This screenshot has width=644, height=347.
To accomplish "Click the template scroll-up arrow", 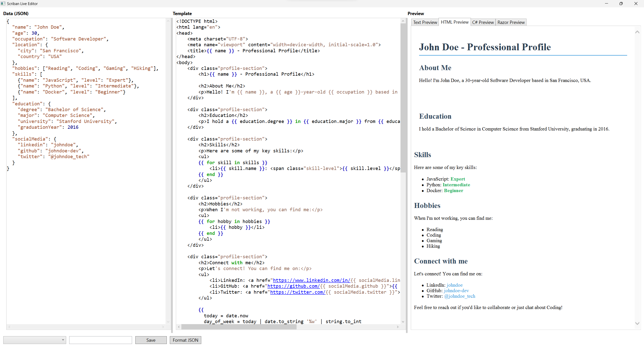I will pyautogui.click(x=403, y=21).
